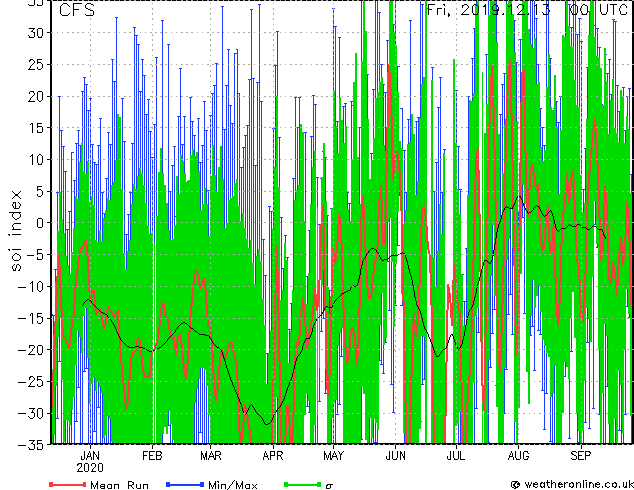Viewport: 634px width, 490px height.
Task: Open the weatheronline.co.uk credit
Action: tap(572, 484)
